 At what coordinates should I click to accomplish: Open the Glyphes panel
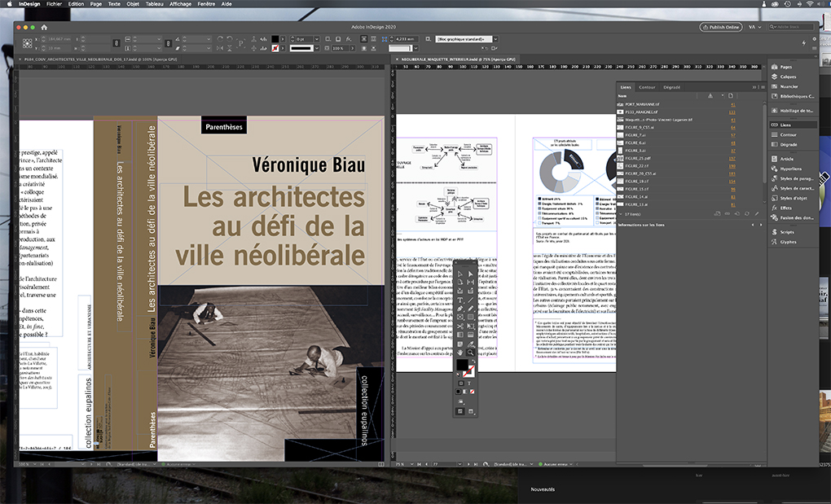[788, 242]
